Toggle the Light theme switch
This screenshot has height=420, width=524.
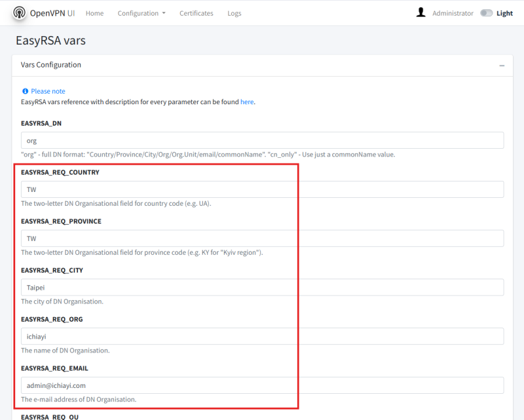click(486, 13)
